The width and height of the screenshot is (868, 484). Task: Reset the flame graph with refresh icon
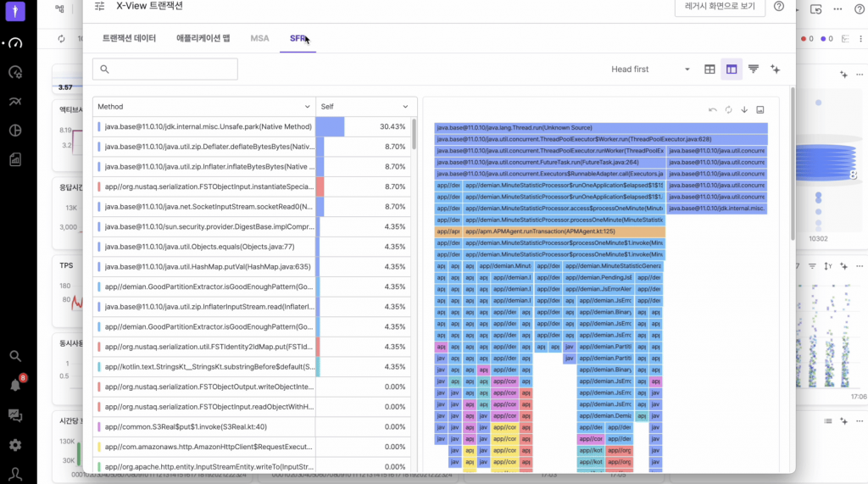[x=728, y=109]
